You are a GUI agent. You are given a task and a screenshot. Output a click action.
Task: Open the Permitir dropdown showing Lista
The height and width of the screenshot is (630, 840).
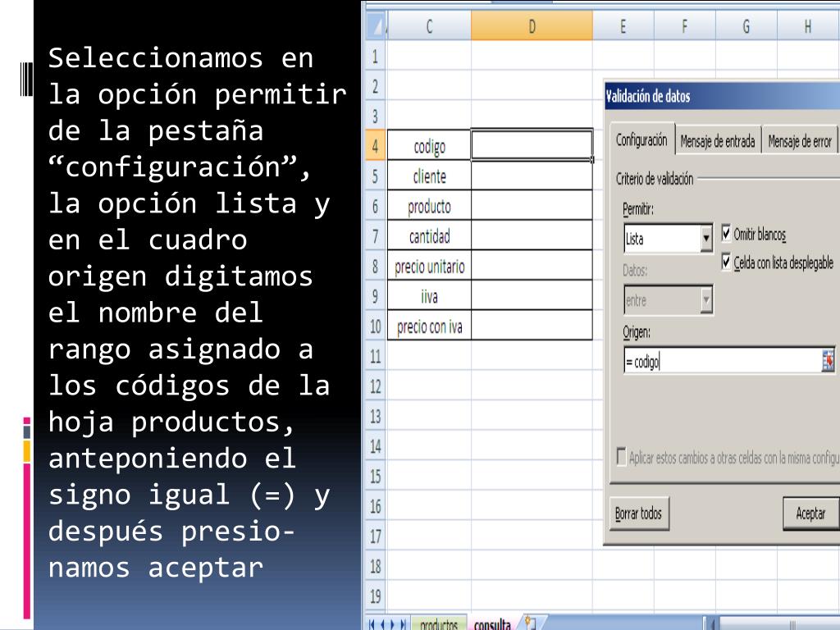[706, 239]
